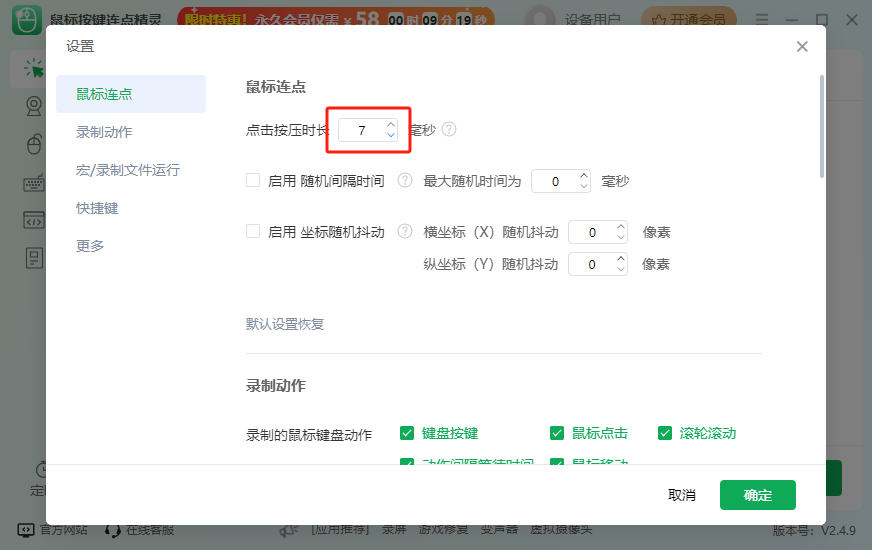Open the 限时特惠 promo banner in main window
Screen dimensions: 872x550
[336, 18]
